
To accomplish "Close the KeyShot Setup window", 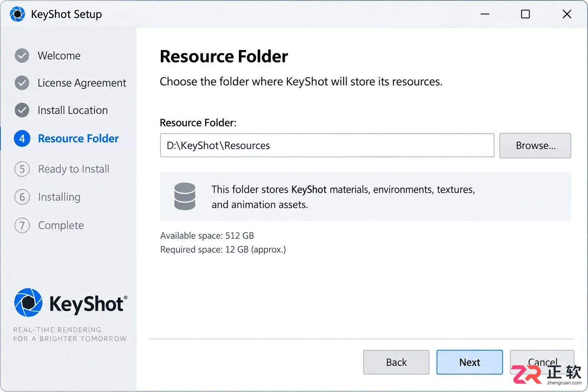I will (567, 14).
